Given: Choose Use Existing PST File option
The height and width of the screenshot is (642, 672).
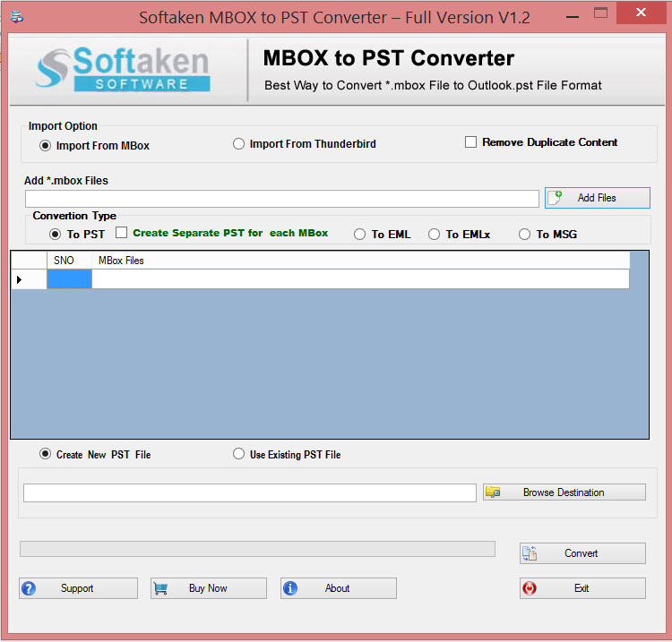Looking at the screenshot, I should [x=238, y=454].
